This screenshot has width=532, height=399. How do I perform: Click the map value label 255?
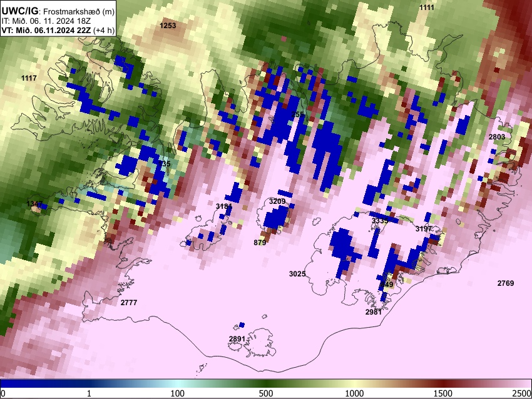(x=297, y=114)
